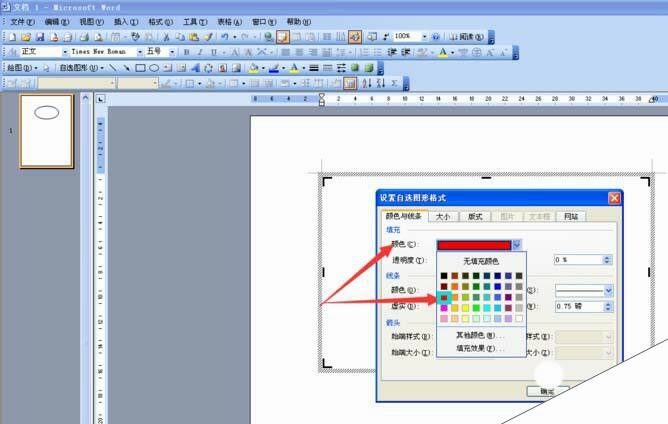Screen dimensions: 668x424
Task: Click the Copy toolbar icon
Action: 180,37
